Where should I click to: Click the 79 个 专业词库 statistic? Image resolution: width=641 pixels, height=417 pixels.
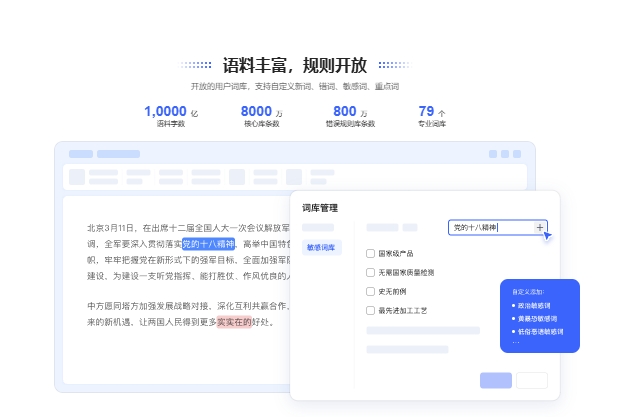point(432,116)
